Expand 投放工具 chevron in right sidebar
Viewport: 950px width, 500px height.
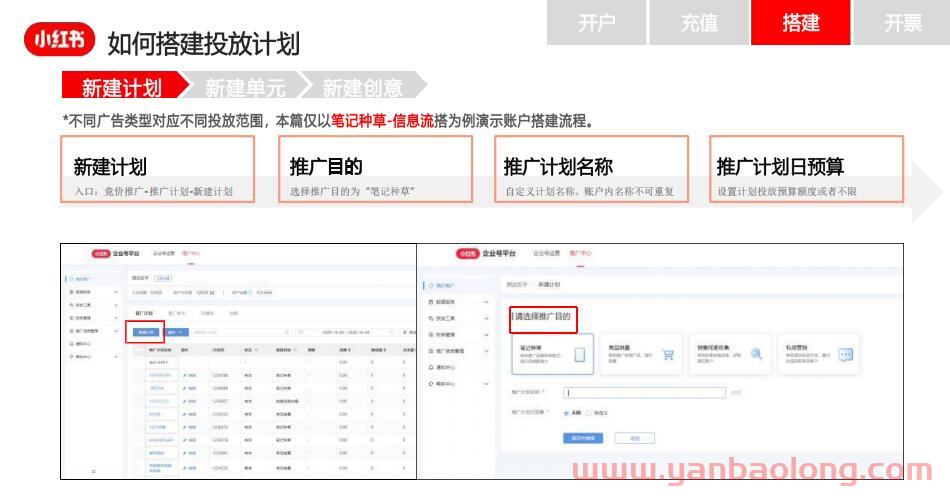click(486, 318)
